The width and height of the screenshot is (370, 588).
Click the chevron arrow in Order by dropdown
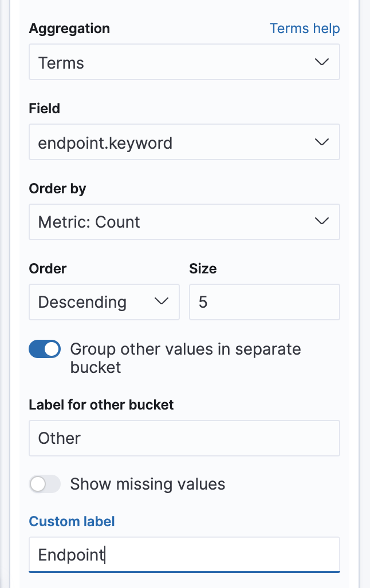322,221
